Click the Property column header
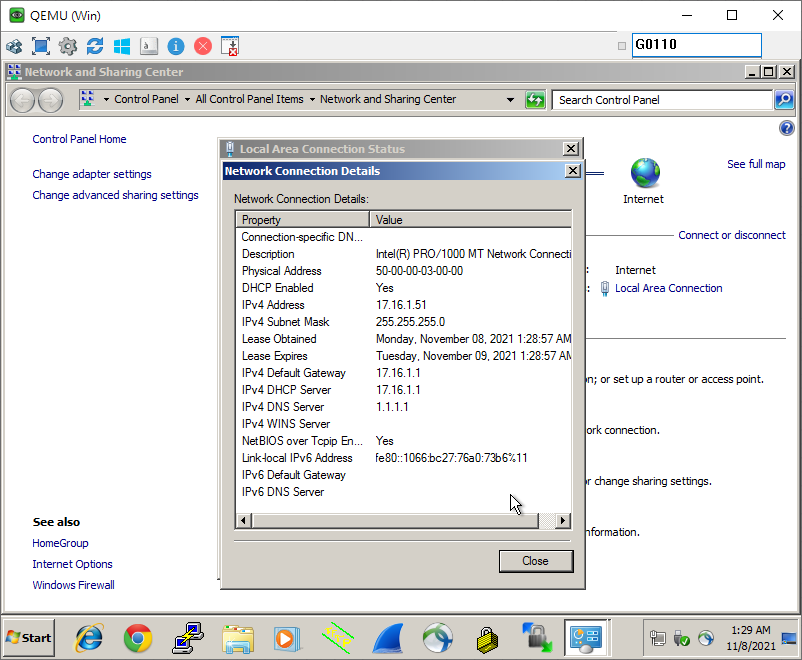Image resolution: width=802 pixels, height=660 pixels. tap(302, 220)
